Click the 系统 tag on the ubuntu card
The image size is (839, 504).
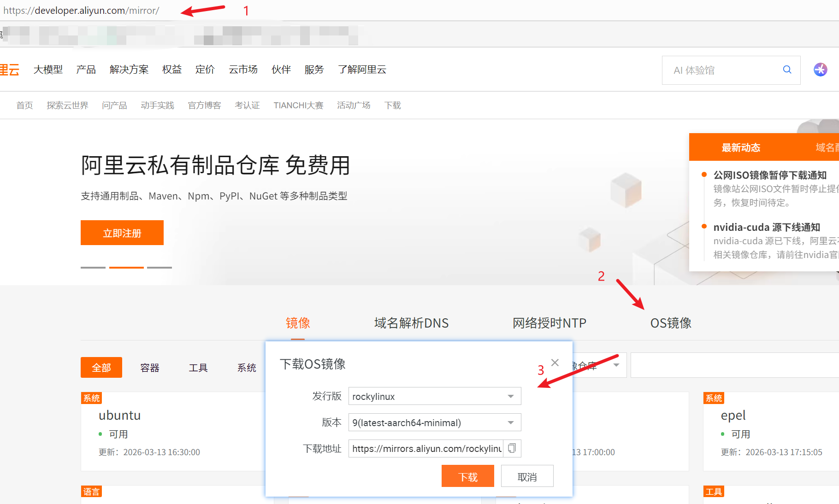click(x=91, y=398)
